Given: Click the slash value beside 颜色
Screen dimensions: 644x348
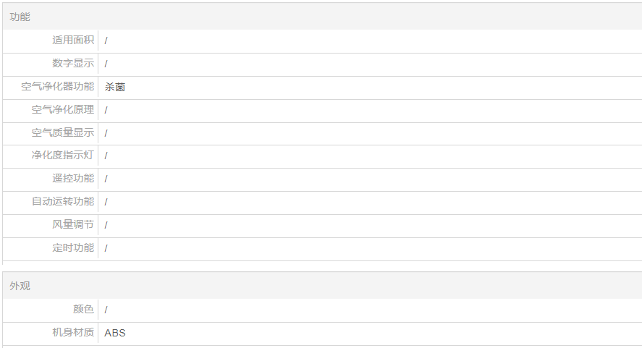Looking at the screenshot, I should click(x=106, y=310).
